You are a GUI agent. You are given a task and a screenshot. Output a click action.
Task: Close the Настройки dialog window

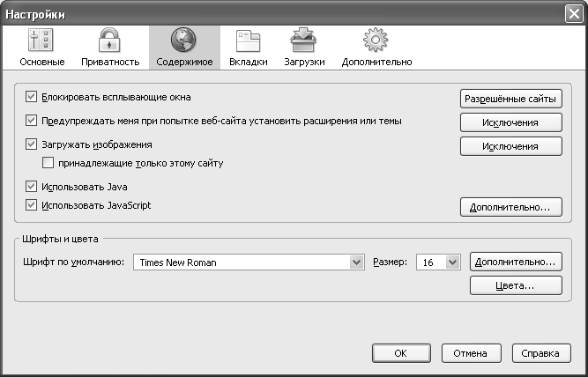click(x=573, y=13)
